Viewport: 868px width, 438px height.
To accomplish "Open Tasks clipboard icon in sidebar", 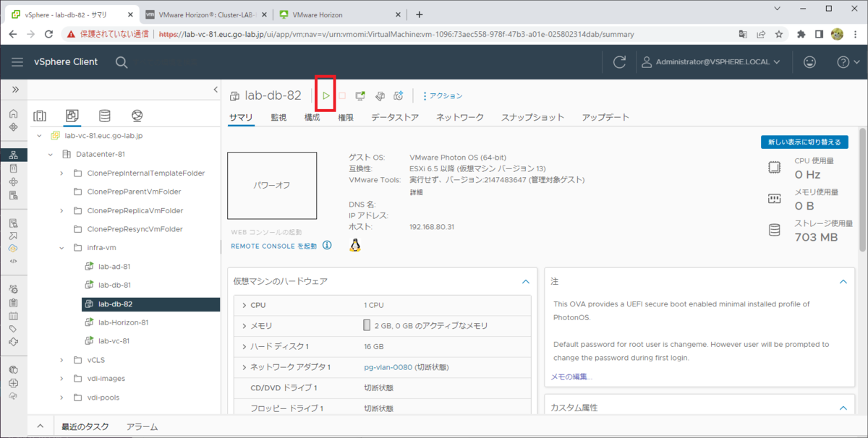I will [x=13, y=302].
